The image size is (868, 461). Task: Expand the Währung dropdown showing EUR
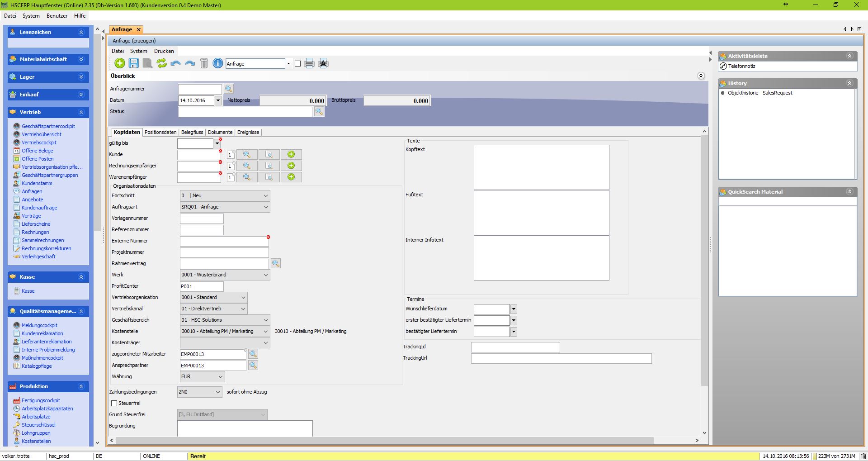tap(220, 377)
